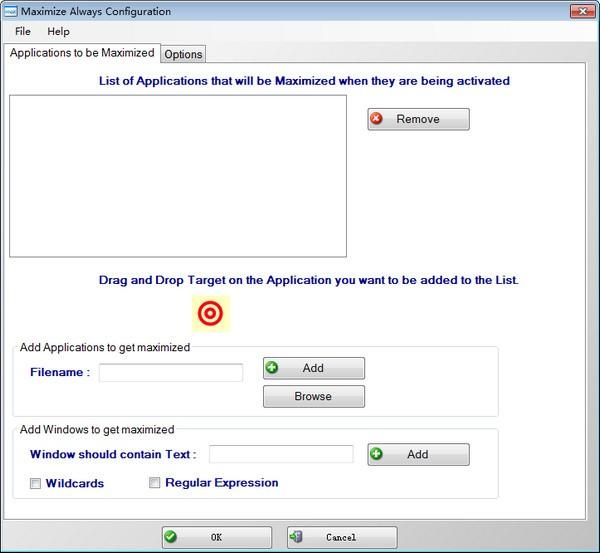Click the red X icon on Remove
Screen dimensions: 600x553
[377, 119]
